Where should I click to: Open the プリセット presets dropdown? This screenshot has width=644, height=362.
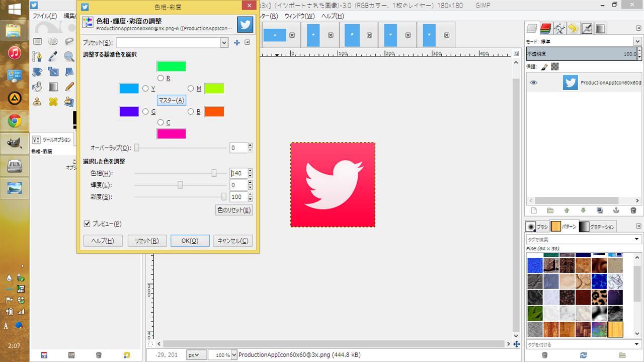(224, 43)
